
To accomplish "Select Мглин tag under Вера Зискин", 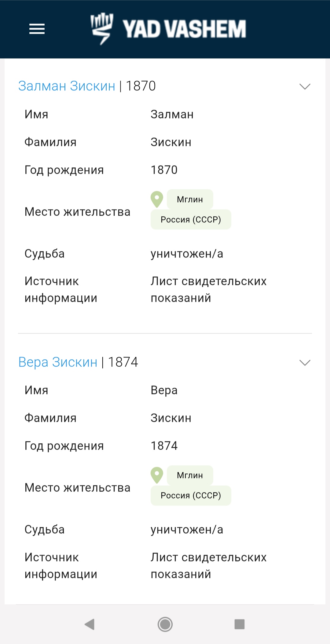I will (x=190, y=475).
